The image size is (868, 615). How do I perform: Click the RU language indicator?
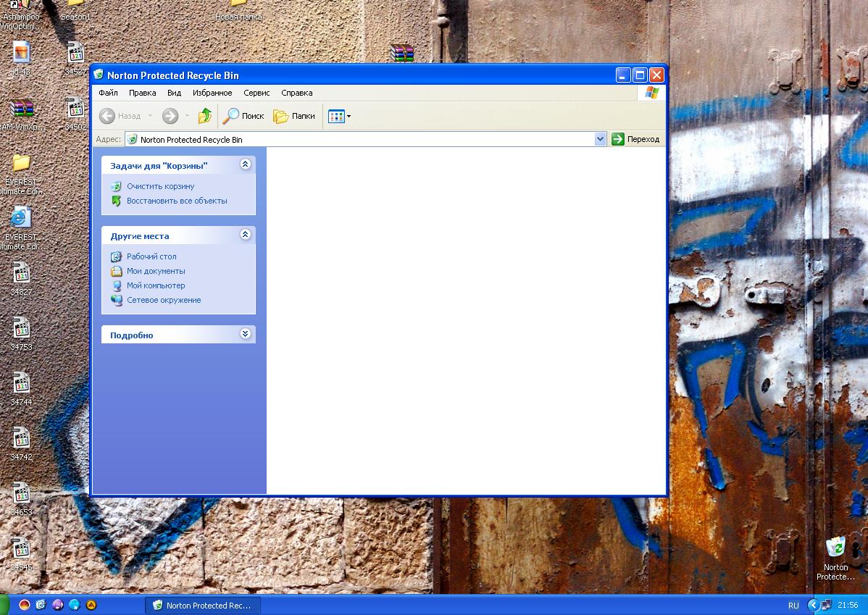[x=793, y=606]
